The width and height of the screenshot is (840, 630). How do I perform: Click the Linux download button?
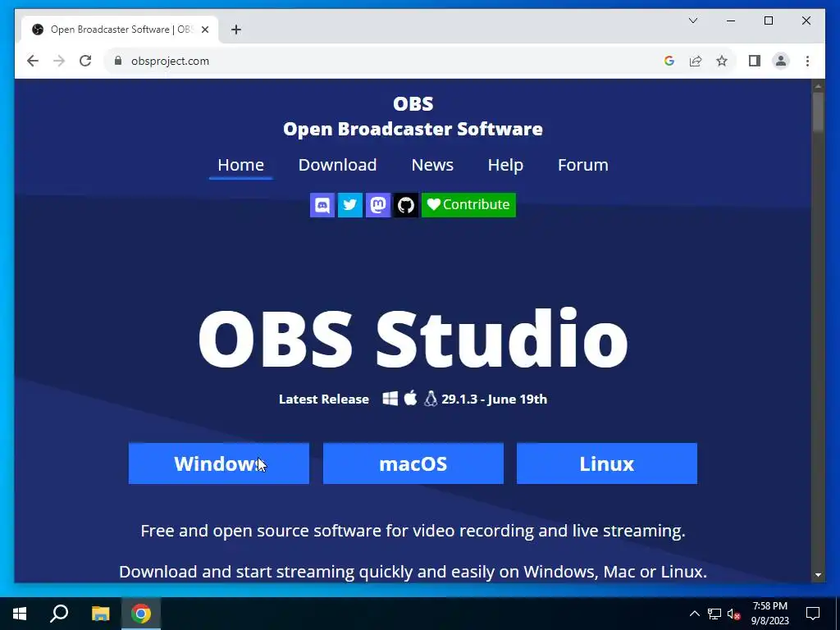607,463
